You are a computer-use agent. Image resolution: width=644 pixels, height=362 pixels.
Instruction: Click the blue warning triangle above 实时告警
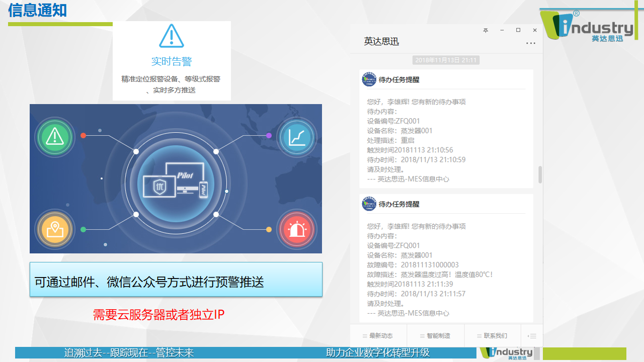coord(172,36)
